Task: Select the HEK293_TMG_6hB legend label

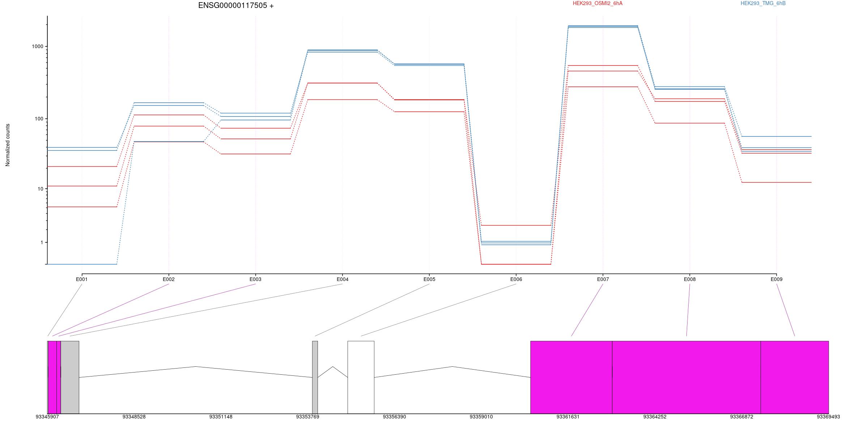Action: pos(763,3)
